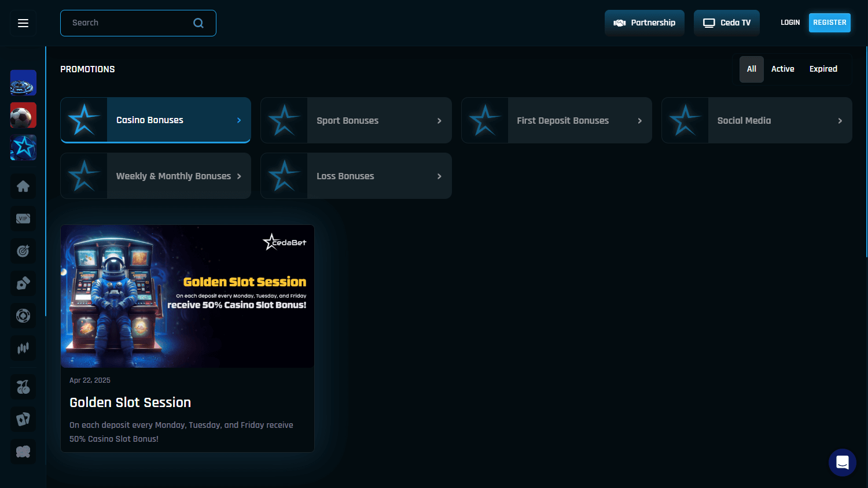Open the Golden Slot Session title link
This screenshot has width=868, height=488.
130,402
